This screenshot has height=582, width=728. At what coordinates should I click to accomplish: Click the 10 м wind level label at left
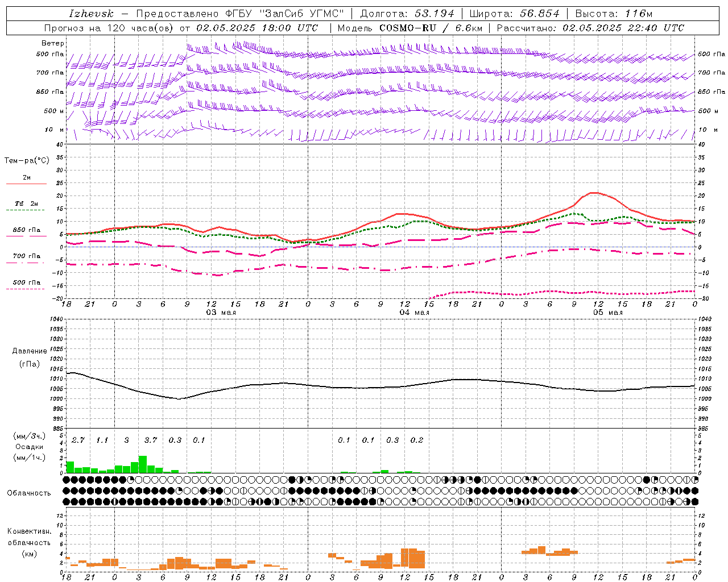pyautogui.click(x=55, y=130)
